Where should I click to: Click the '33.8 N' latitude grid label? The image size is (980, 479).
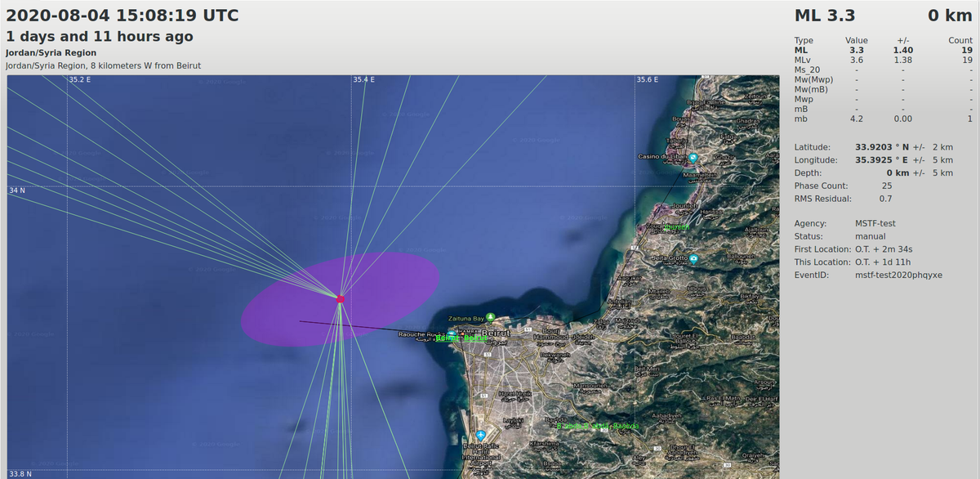tap(20, 474)
